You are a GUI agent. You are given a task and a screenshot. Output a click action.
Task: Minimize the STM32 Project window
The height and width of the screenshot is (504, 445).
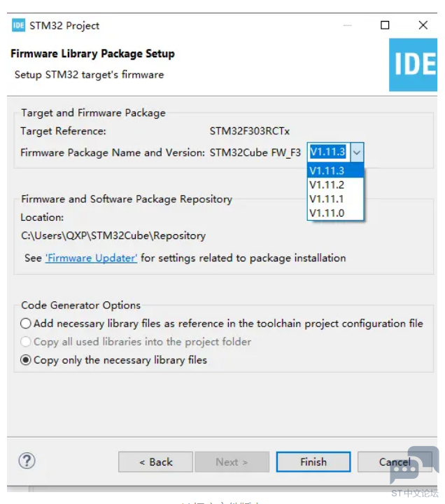coord(348,25)
